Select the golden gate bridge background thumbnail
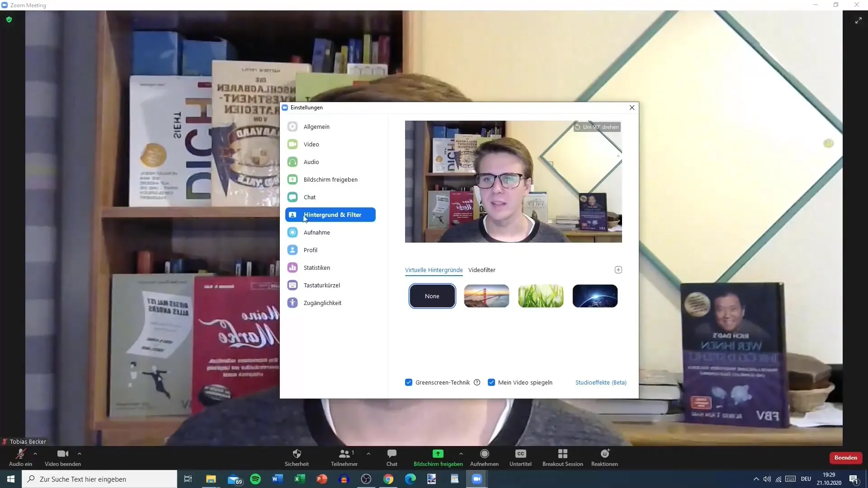The height and width of the screenshot is (488, 868). point(486,296)
